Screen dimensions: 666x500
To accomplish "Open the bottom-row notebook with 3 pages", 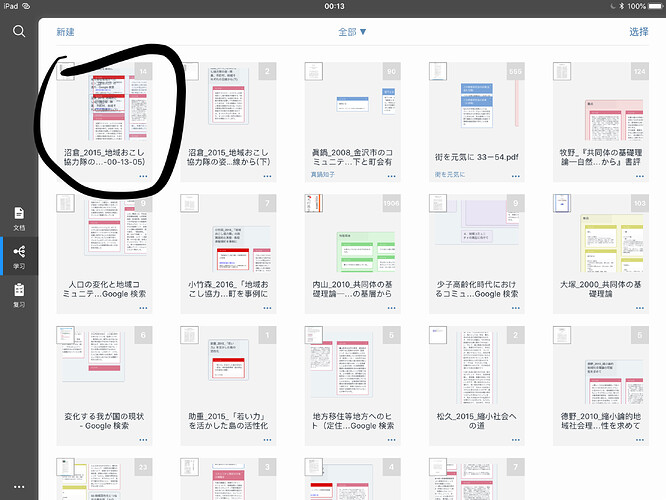I will (229, 479).
